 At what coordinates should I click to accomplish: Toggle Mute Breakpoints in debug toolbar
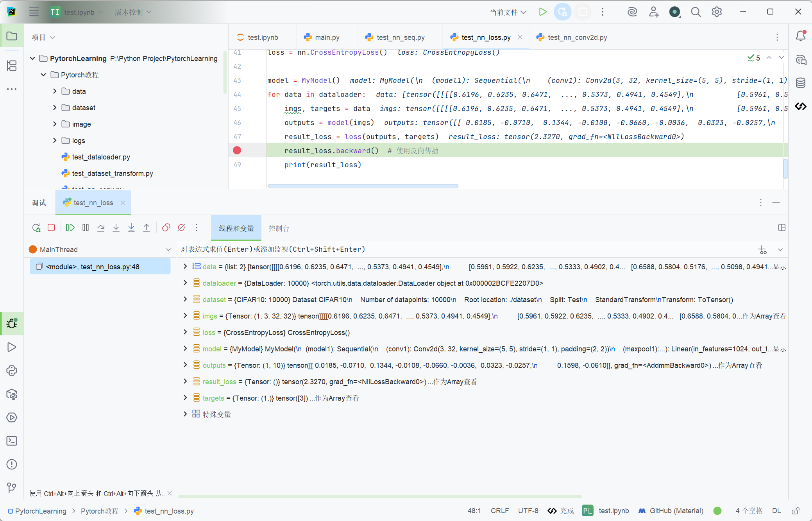click(181, 228)
